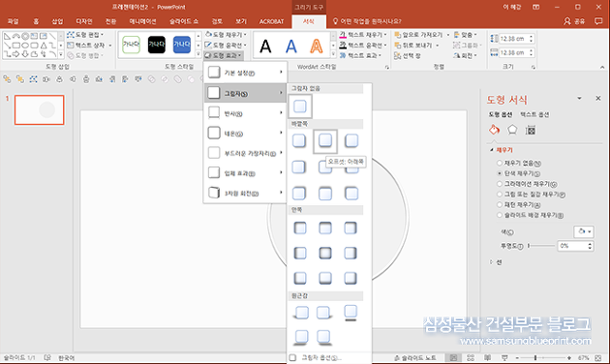This screenshot has height=364, width=610.
Task: Select the oval shape in the shapes gallery
Action: coord(25,45)
